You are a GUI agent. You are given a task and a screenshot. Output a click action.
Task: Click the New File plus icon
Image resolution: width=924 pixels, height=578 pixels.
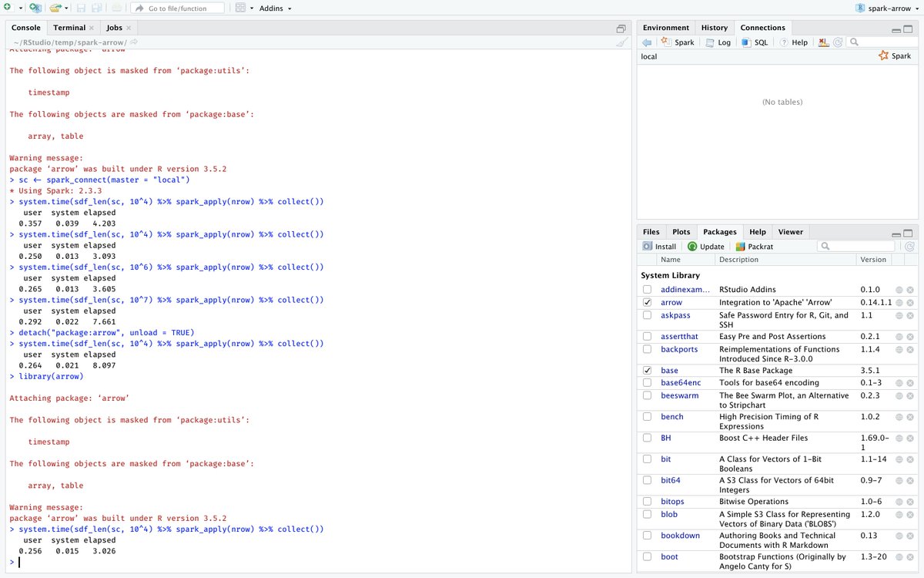(7, 8)
